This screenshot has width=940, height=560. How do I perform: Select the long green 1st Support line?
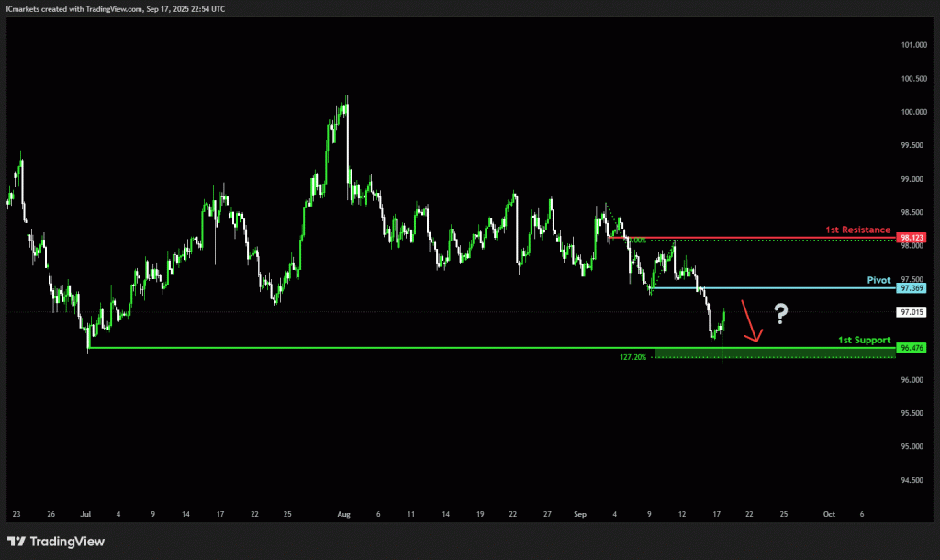[492, 348]
